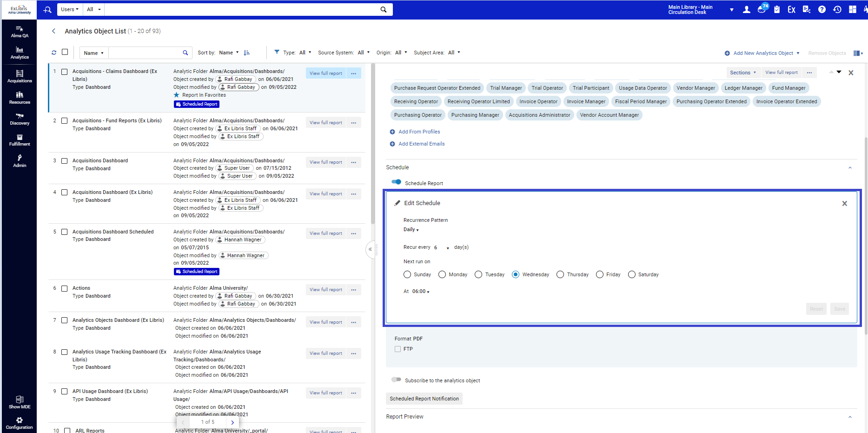Open the Discovery sidebar menu

(x=20, y=119)
